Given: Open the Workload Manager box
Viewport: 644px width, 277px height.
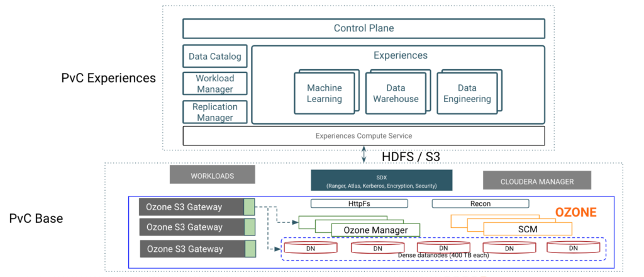Looking at the screenshot, I should (214, 84).
